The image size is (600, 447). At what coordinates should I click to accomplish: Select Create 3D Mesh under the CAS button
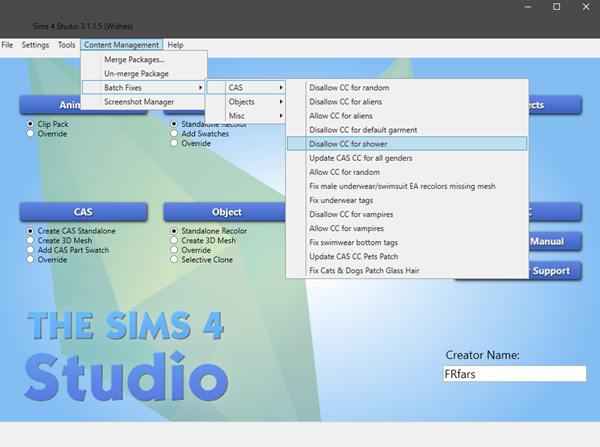click(x=30, y=240)
